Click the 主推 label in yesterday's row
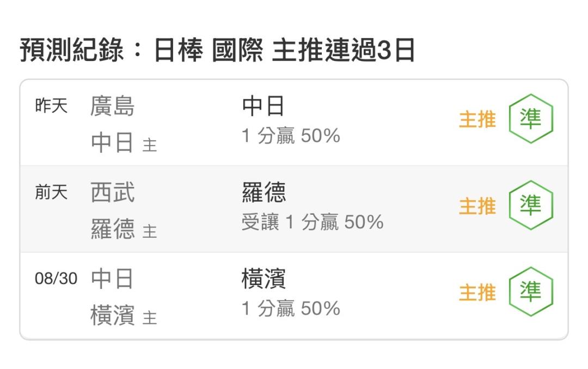 click(x=477, y=119)
